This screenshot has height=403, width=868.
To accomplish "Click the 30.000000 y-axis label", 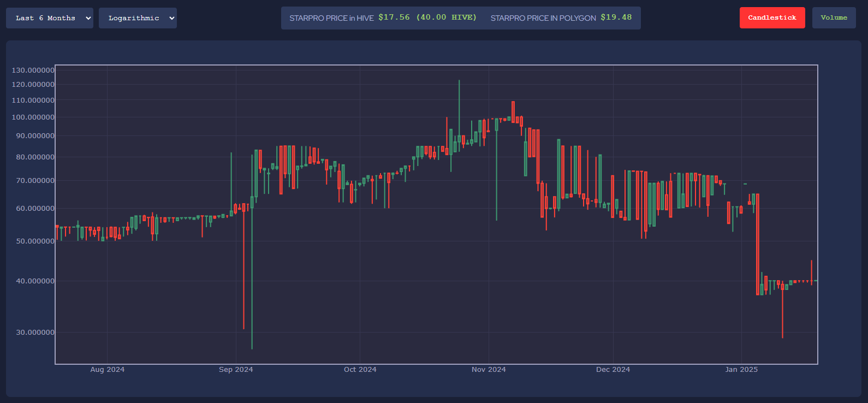I will [35, 333].
